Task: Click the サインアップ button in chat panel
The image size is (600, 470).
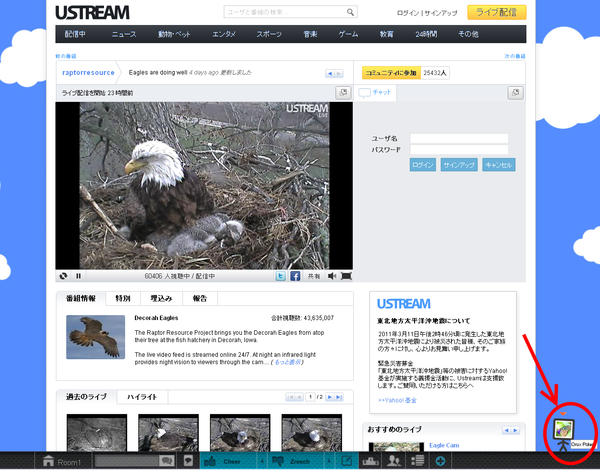Action: tap(459, 165)
